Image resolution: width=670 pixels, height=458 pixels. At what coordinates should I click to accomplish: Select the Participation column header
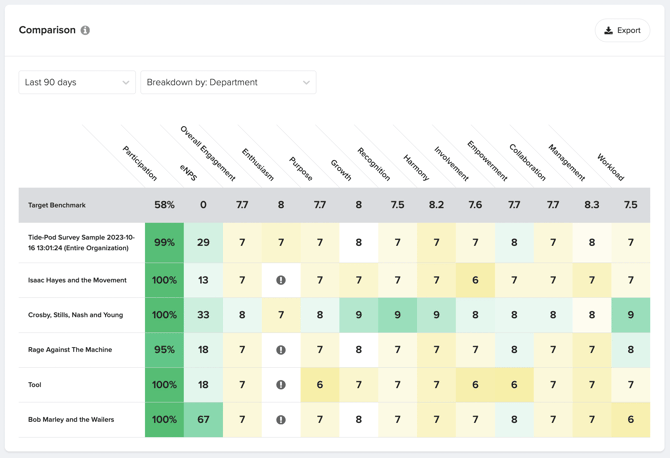pos(141,164)
